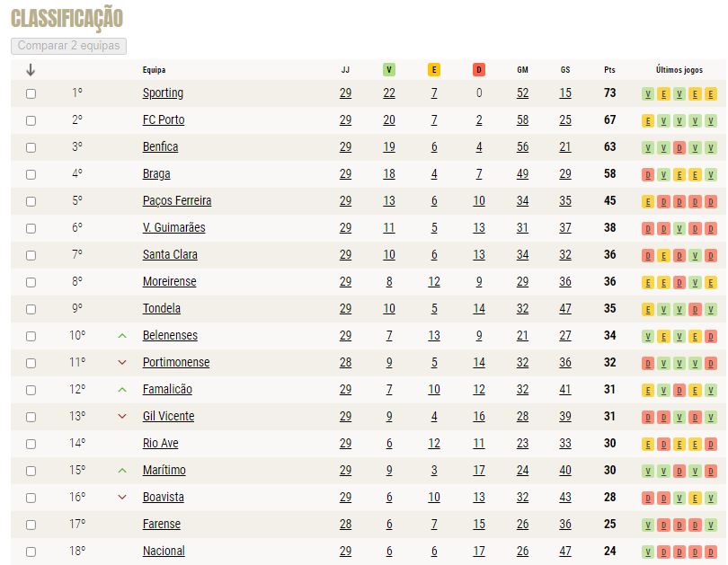The height and width of the screenshot is (565, 728).
Task: Sort table by the GM column header
Action: click(x=522, y=69)
